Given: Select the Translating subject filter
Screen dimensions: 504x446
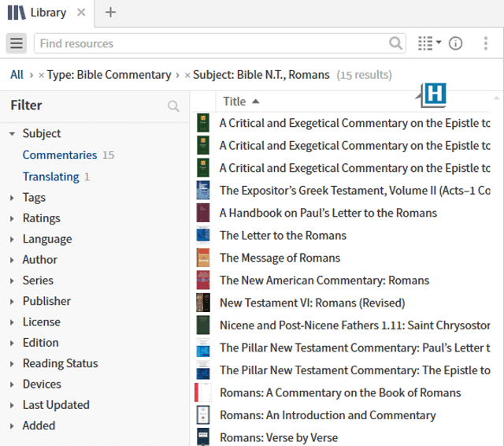Looking at the screenshot, I should (50, 177).
